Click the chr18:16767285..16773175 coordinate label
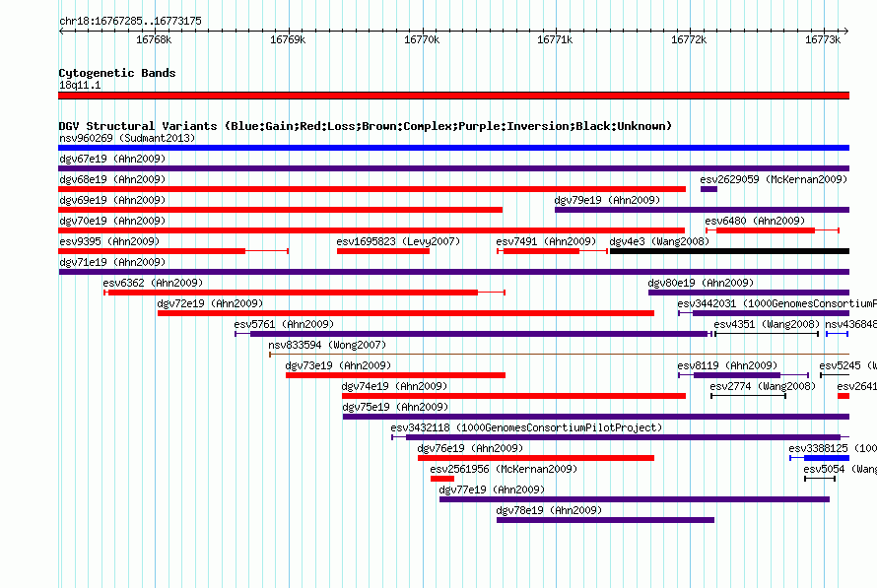877x588 pixels. (x=130, y=21)
